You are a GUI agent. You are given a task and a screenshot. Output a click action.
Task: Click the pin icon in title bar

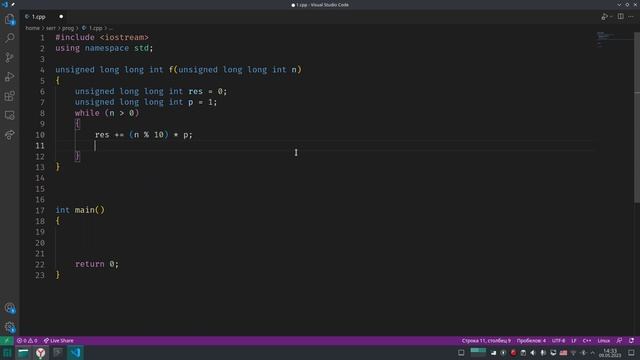pyautogui.click(x=13, y=4)
